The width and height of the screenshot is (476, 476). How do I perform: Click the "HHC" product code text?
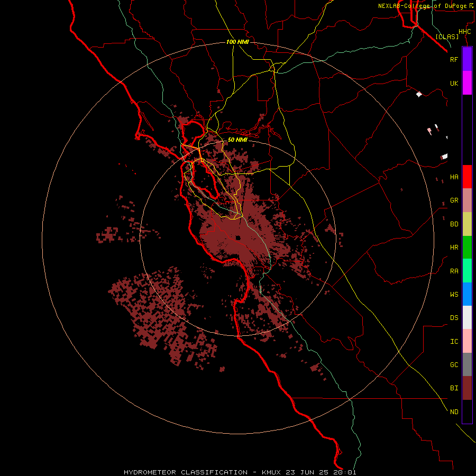(x=465, y=32)
